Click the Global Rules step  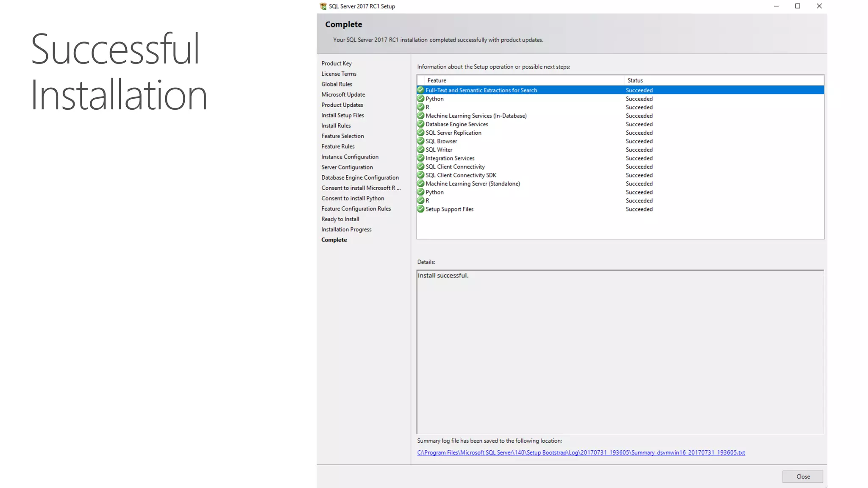click(337, 84)
